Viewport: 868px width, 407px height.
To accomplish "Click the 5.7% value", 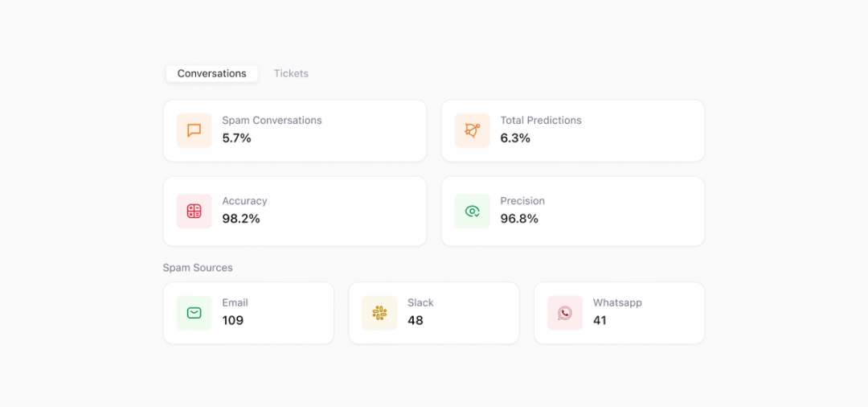I will tap(237, 138).
